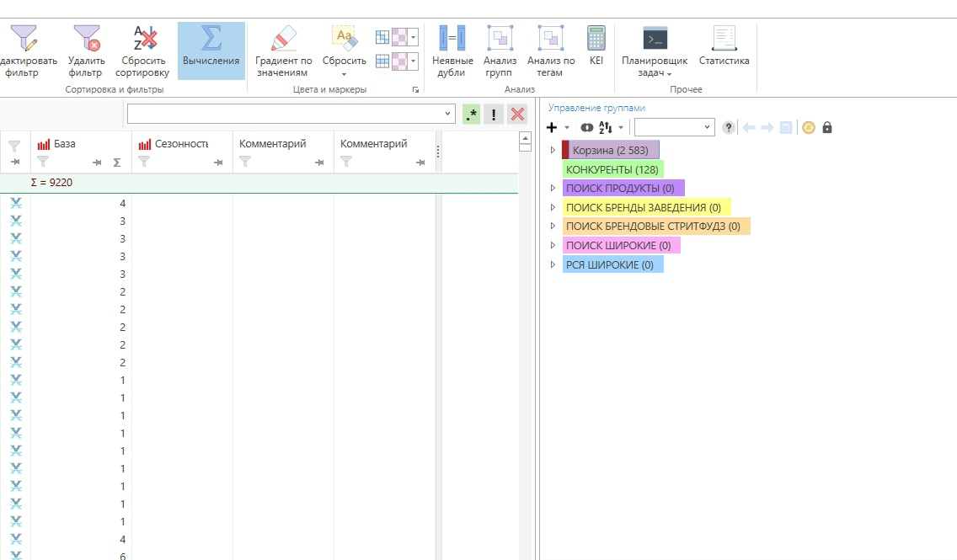The height and width of the screenshot is (560, 957).
Task: Expand the ПОИСК ПРОДУКТЫ group
Action: click(x=553, y=188)
